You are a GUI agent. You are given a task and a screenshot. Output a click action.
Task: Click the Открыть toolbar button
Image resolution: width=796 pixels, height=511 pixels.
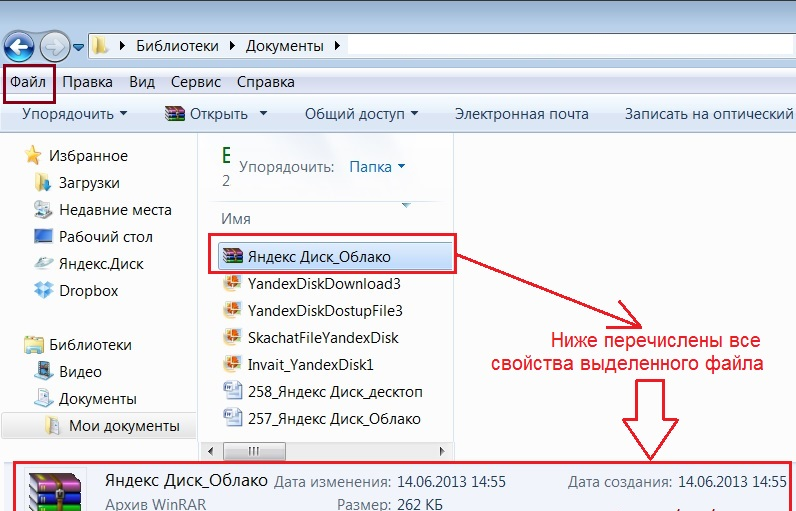tap(219, 114)
